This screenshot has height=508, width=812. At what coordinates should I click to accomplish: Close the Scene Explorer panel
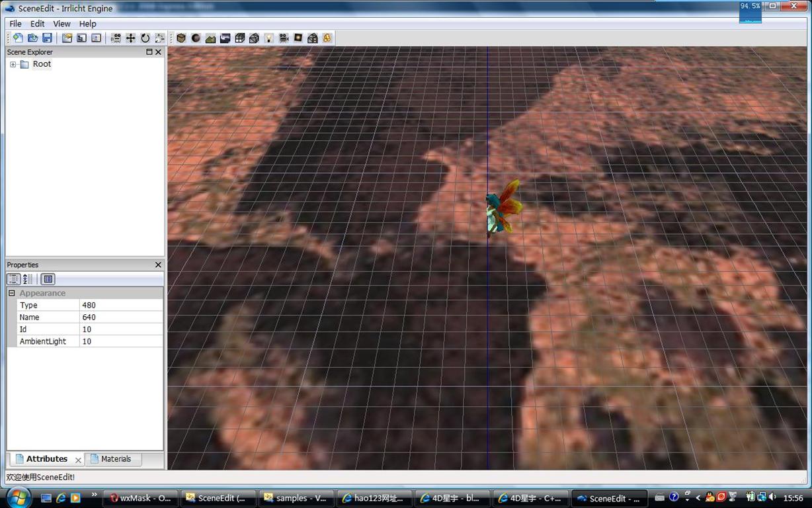coord(158,52)
